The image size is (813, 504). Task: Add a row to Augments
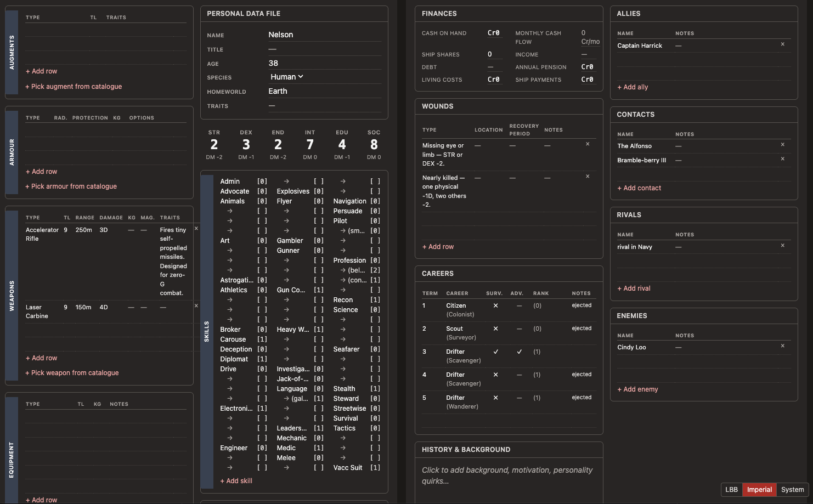[x=41, y=71]
